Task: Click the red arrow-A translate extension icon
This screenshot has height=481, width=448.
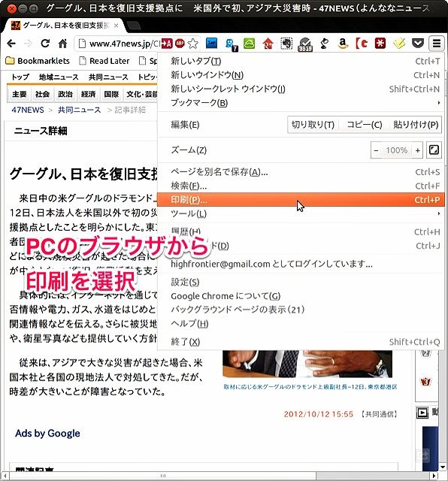Action: point(167,44)
